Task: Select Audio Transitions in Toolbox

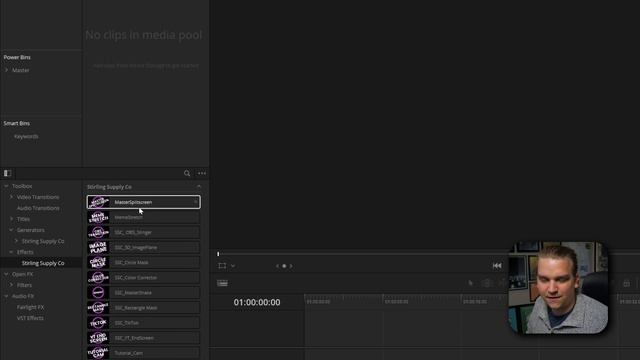Action: point(38,208)
